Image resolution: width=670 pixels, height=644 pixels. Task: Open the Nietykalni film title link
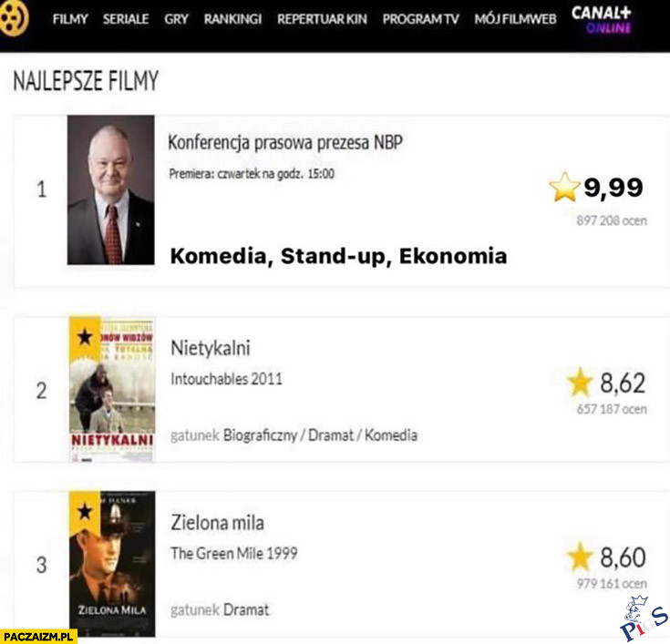(x=211, y=349)
